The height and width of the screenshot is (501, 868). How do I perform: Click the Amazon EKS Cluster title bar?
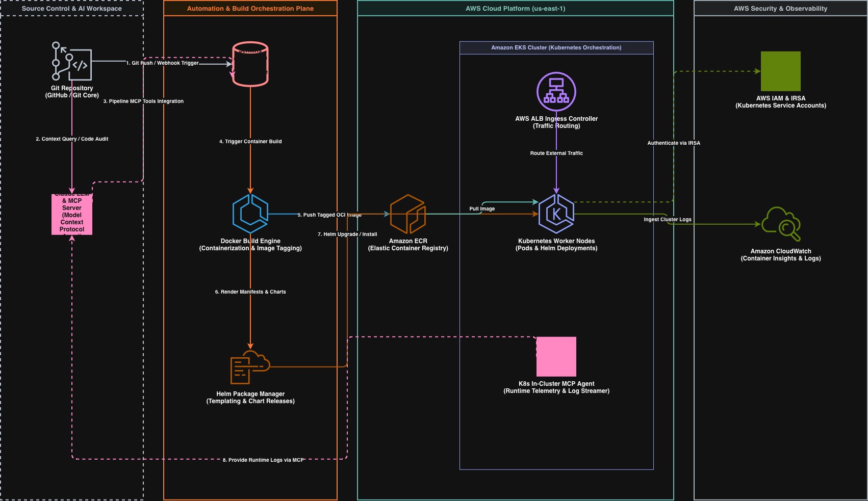pos(556,47)
